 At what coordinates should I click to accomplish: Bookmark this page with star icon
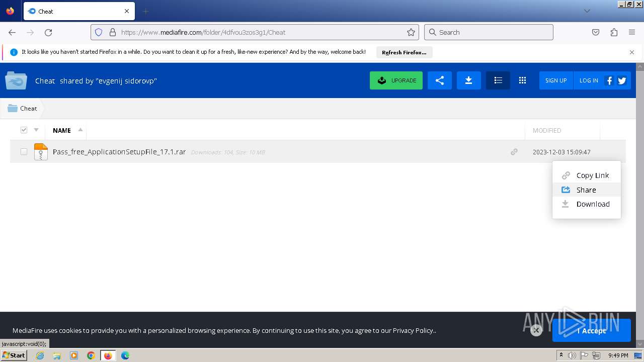411,32
